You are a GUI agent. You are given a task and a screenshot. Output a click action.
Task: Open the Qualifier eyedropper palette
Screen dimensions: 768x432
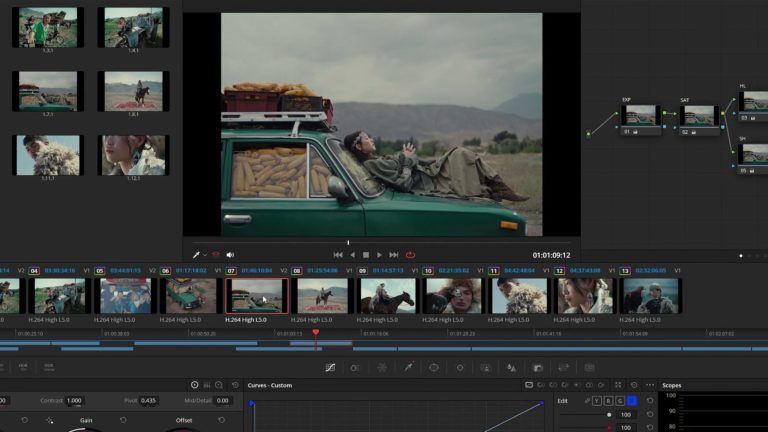(408, 367)
